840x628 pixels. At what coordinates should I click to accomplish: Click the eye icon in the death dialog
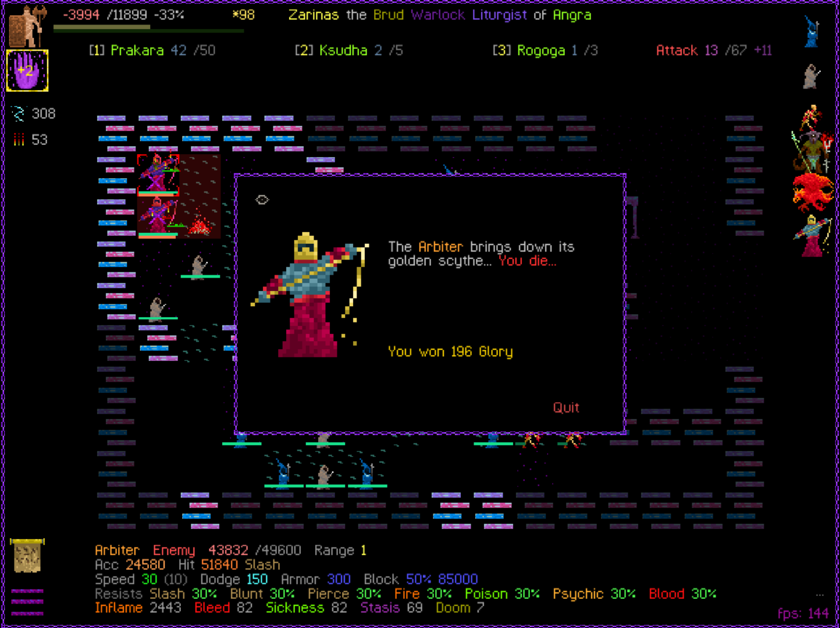(x=262, y=200)
